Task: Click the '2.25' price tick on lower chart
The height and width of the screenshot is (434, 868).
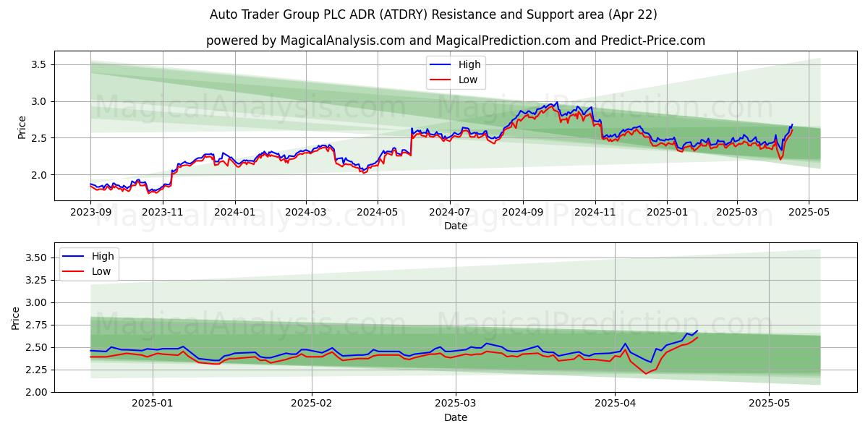Action: pos(36,370)
